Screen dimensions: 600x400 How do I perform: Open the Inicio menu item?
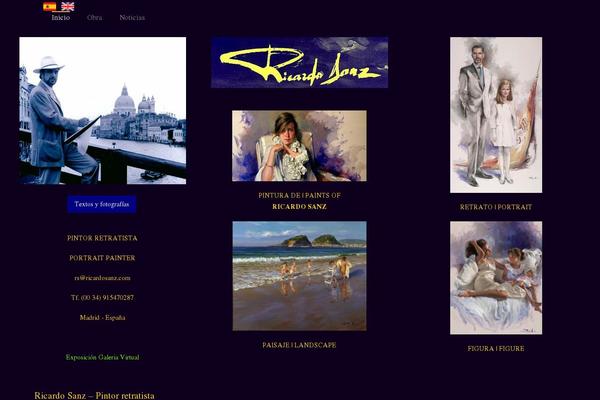[x=61, y=18]
